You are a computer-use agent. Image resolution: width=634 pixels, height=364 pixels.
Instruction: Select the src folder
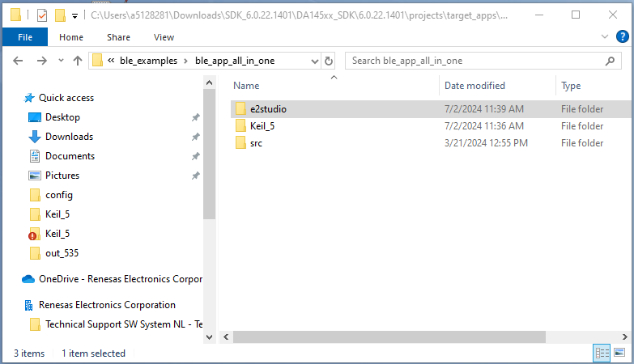[256, 143]
